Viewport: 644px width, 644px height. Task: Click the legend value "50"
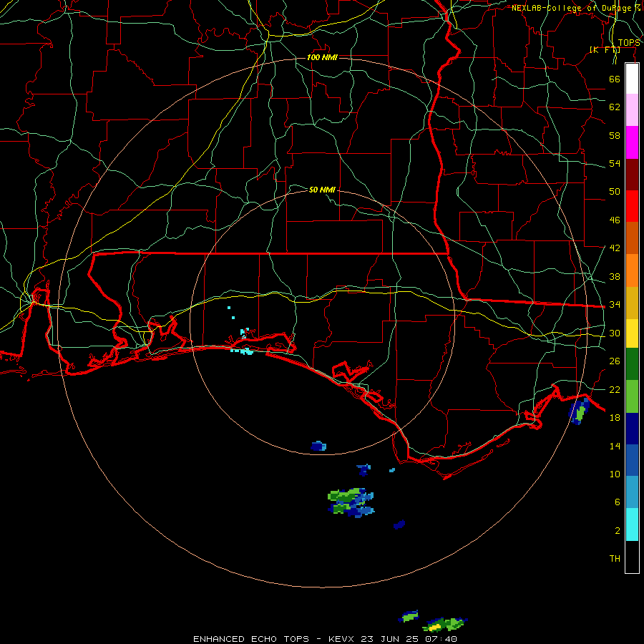point(615,192)
